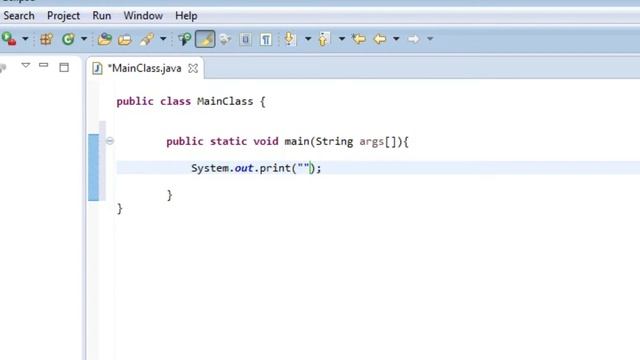The height and width of the screenshot is (360, 640).
Task: Click the greyed Forward navigation arrow
Action: 413,39
